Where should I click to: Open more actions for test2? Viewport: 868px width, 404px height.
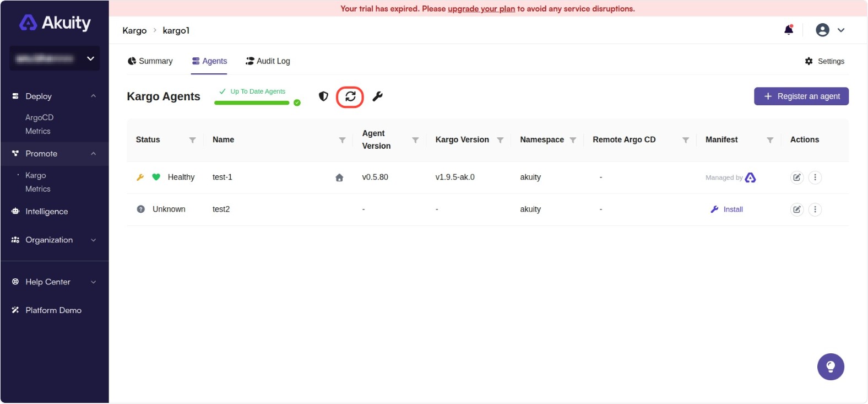815,209
